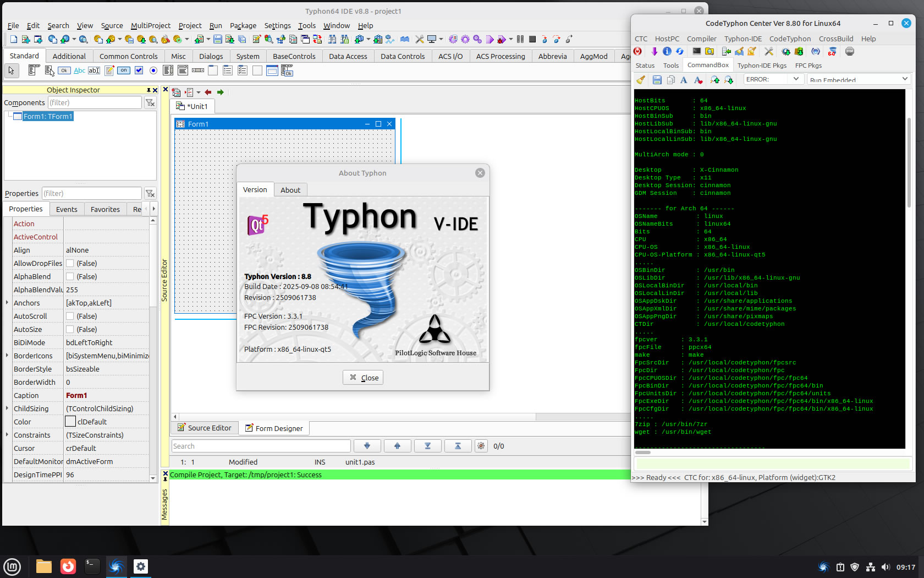Click the crossed wrench tools icon in Typhon toolbar
The image size is (924, 578).
(419, 39)
